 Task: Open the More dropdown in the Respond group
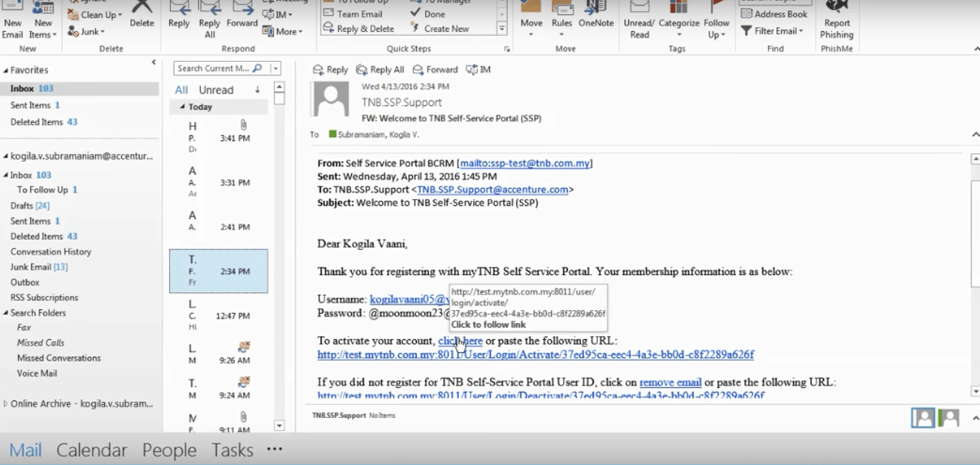click(283, 31)
